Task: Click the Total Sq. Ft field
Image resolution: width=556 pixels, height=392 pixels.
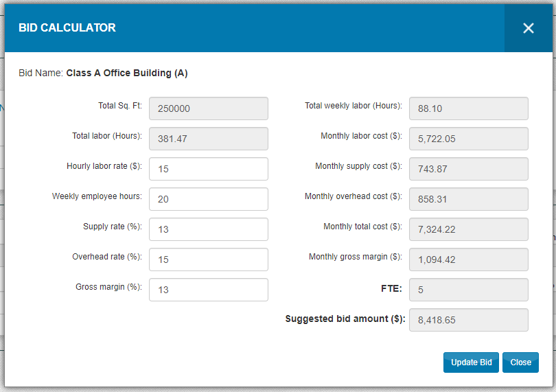Action: (208, 108)
